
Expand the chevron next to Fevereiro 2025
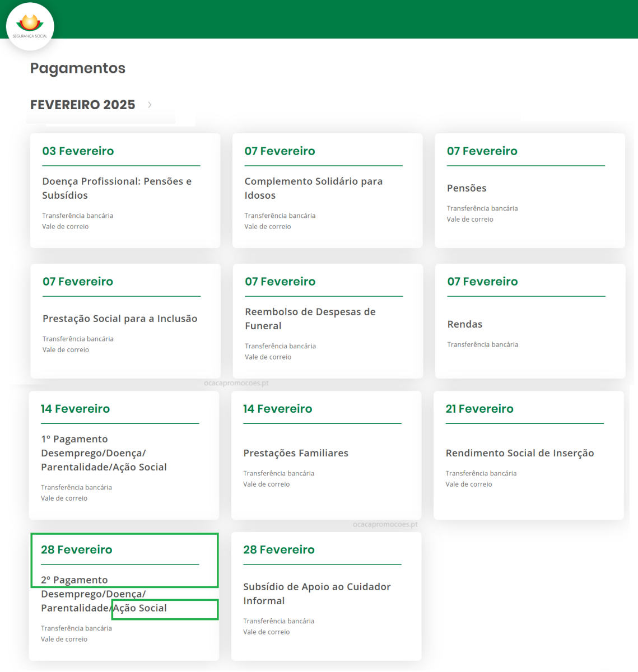tap(150, 105)
